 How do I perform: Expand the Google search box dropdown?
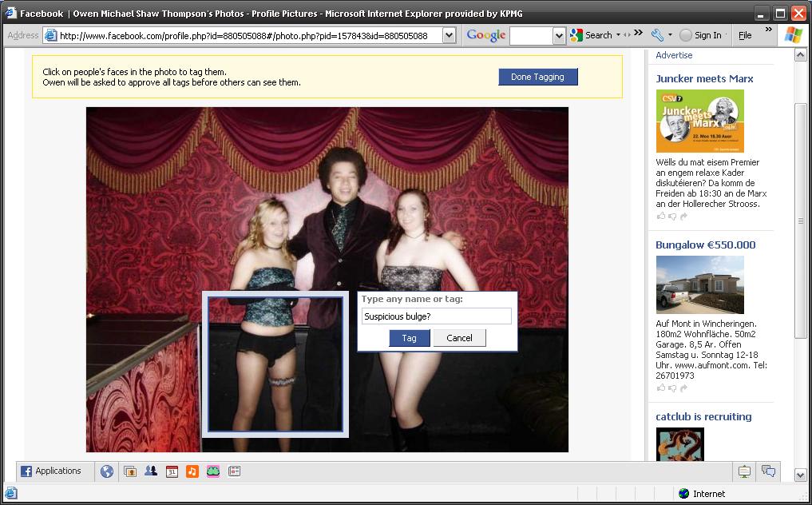[x=559, y=35]
